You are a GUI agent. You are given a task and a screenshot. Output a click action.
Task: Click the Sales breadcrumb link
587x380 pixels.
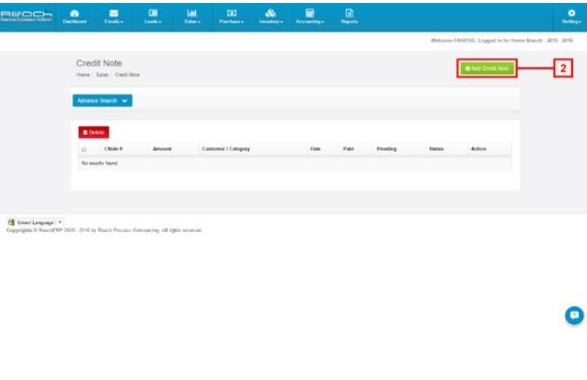point(102,75)
